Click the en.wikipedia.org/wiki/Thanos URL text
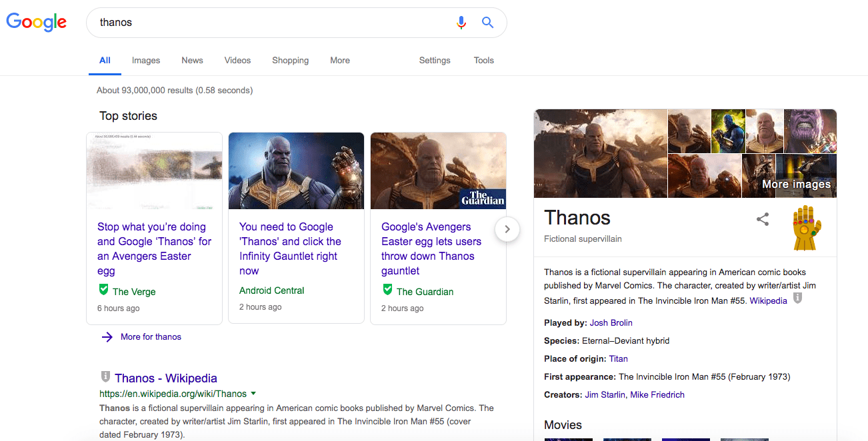Viewport: 868px width, 441px height. 173,394
